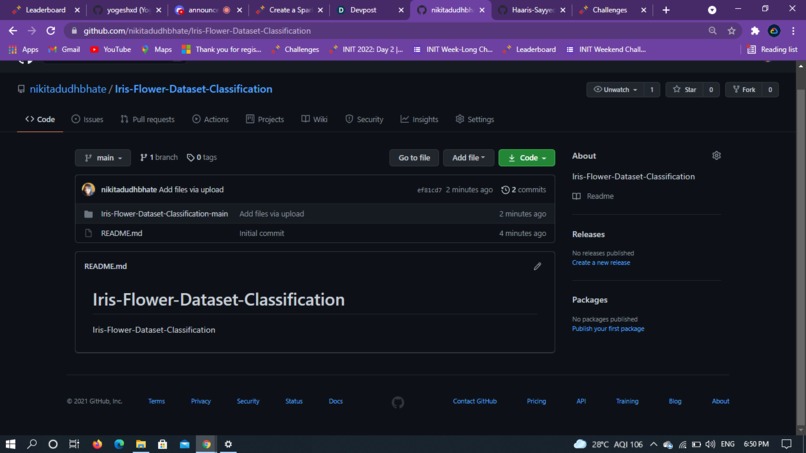Switch to the Issues tab
The image size is (806, 453).
click(87, 119)
